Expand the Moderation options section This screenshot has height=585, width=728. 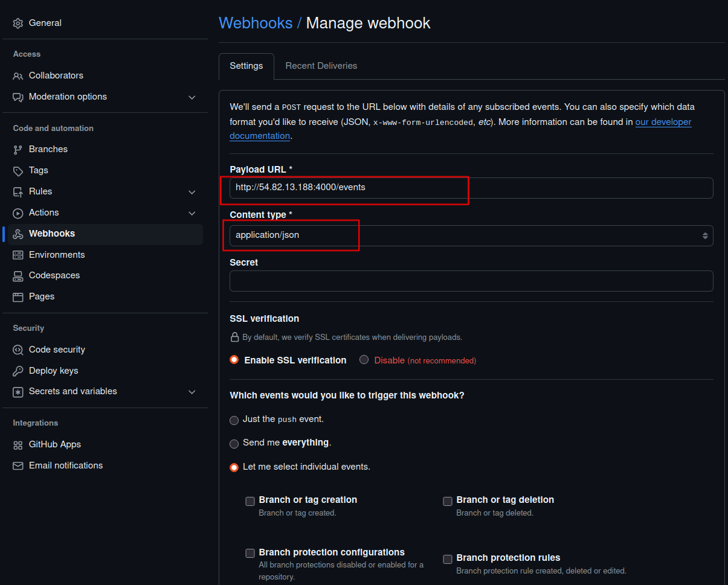(192, 97)
